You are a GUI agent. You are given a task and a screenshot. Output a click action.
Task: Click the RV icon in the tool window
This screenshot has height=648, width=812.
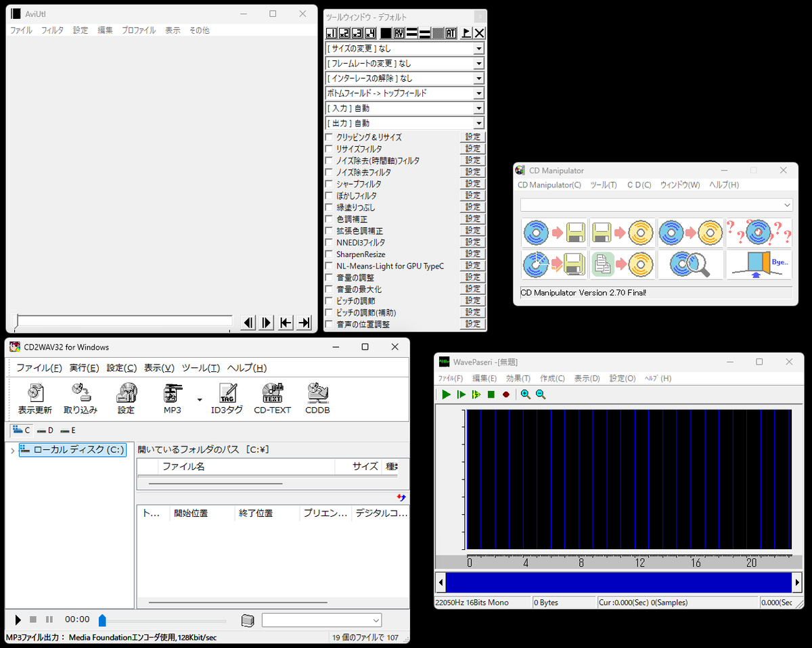399,33
